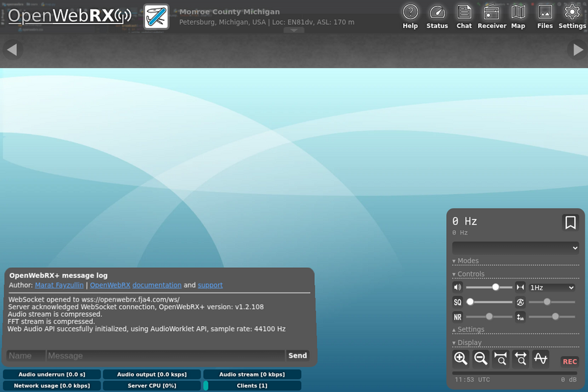Toggle the NR noise reduction button
The width and height of the screenshot is (588, 392).
(x=457, y=317)
